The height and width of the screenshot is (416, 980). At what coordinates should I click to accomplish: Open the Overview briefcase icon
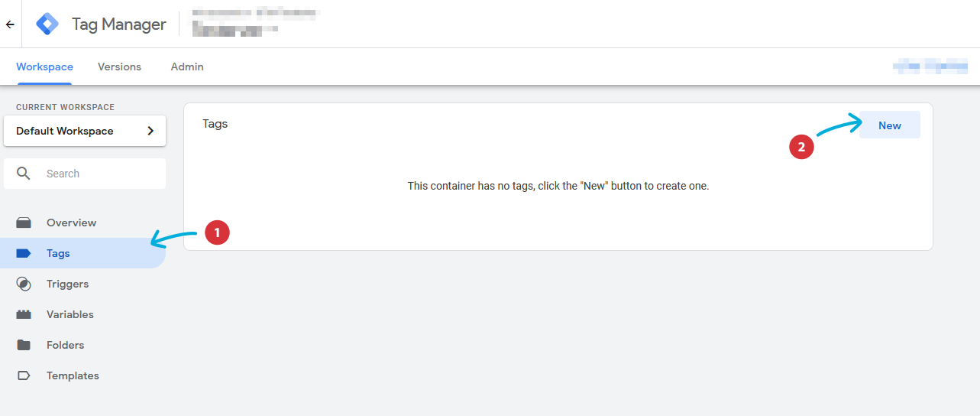24,223
